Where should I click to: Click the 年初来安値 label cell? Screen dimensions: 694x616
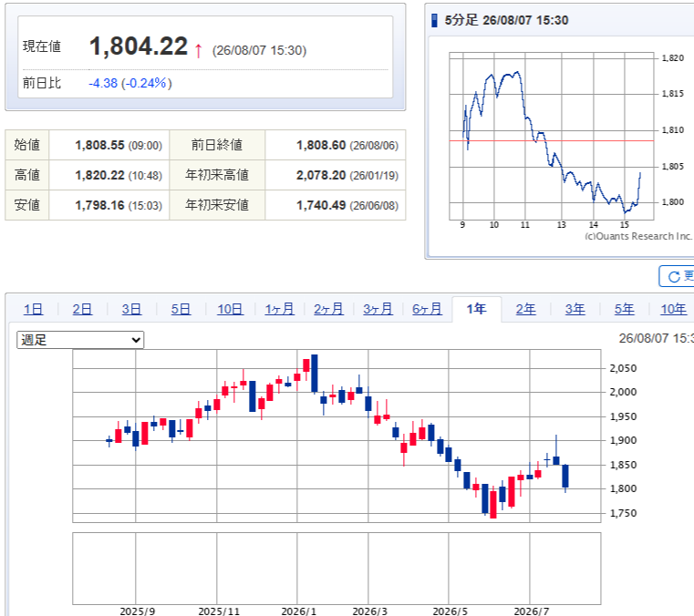click(x=217, y=205)
